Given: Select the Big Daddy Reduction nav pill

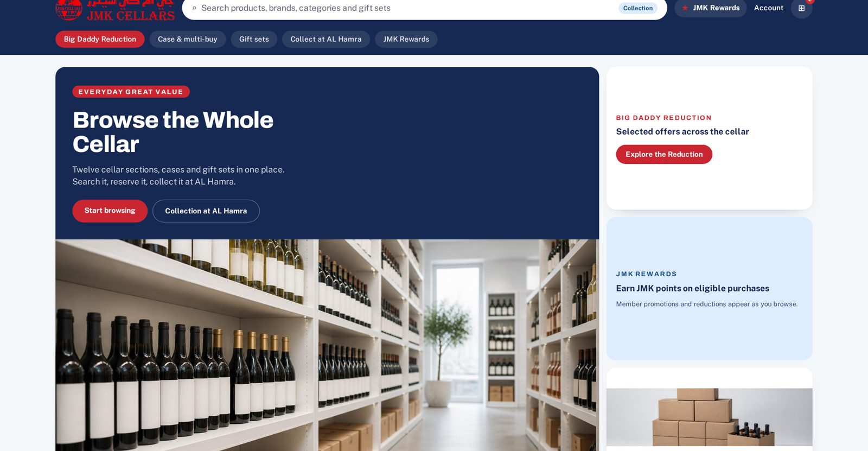Looking at the screenshot, I should (100, 39).
